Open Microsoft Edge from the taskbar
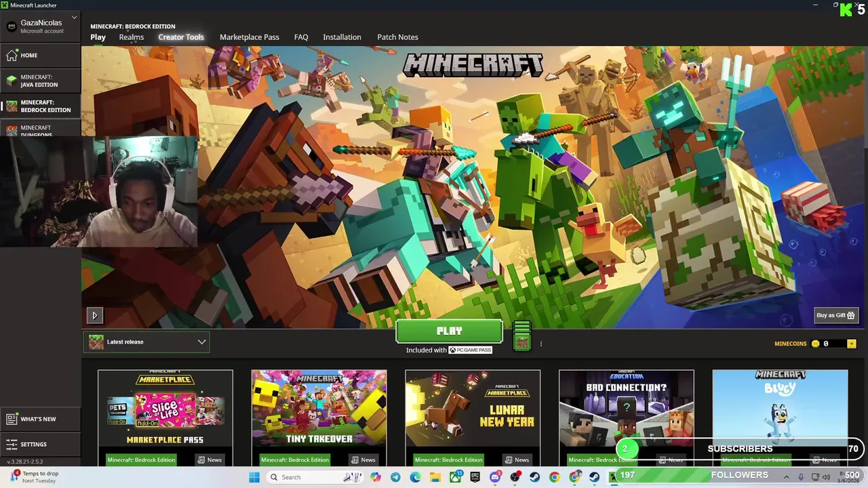The image size is (868, 488). point(415,477)
